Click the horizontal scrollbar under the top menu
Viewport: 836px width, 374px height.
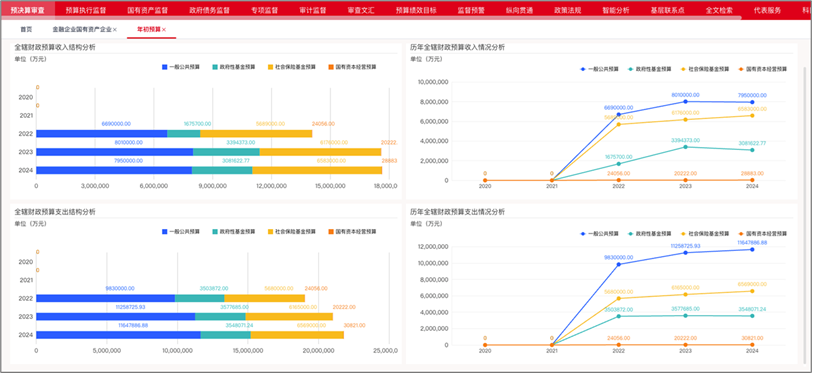(x=371, y=18)
